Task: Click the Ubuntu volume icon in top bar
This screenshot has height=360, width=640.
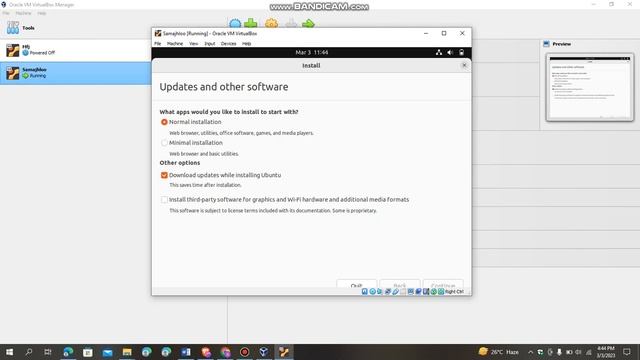Action: tap(450, 52)
